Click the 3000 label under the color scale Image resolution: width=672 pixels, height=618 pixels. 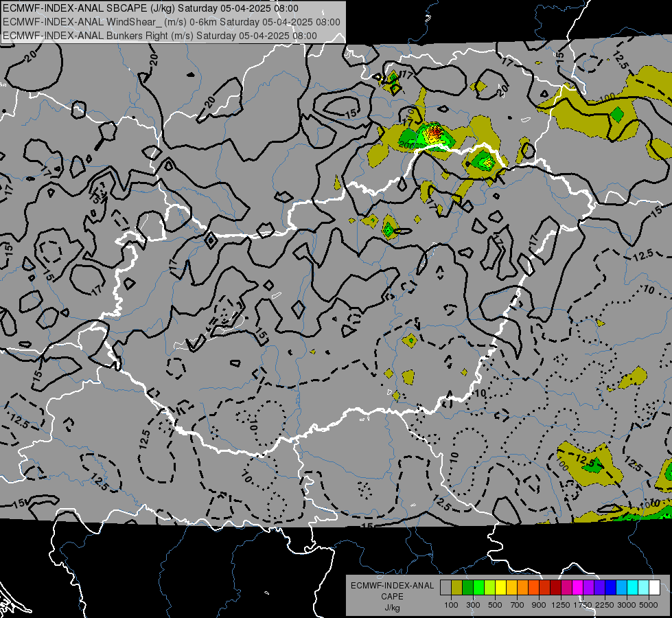pyautogui.click(x=627, y=605)
